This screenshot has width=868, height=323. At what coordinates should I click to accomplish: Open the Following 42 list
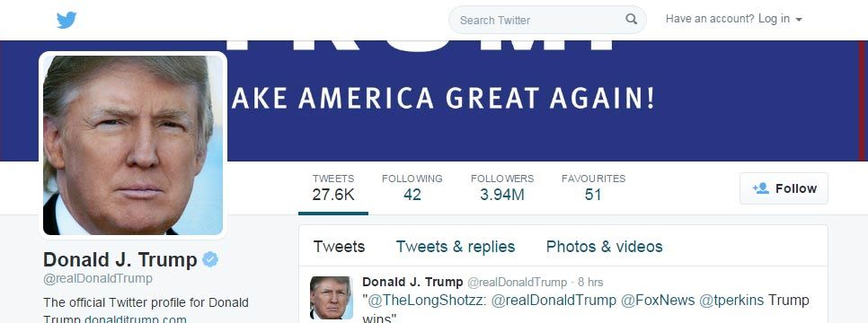(412, 188)
